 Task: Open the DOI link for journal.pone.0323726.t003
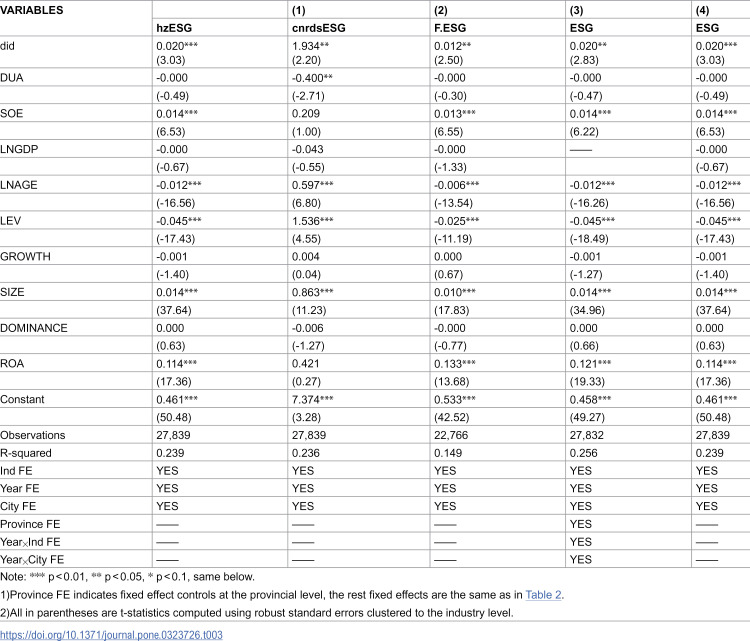111,635
